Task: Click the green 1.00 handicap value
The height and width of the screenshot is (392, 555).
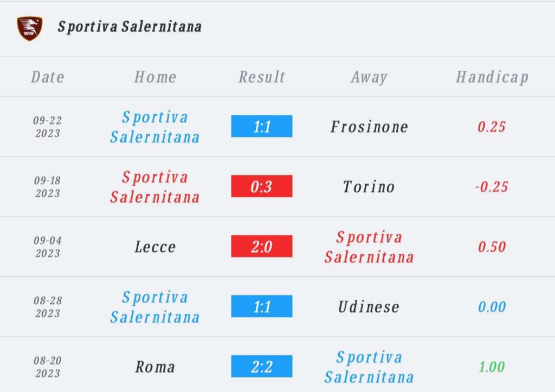Action: [492, 367]
